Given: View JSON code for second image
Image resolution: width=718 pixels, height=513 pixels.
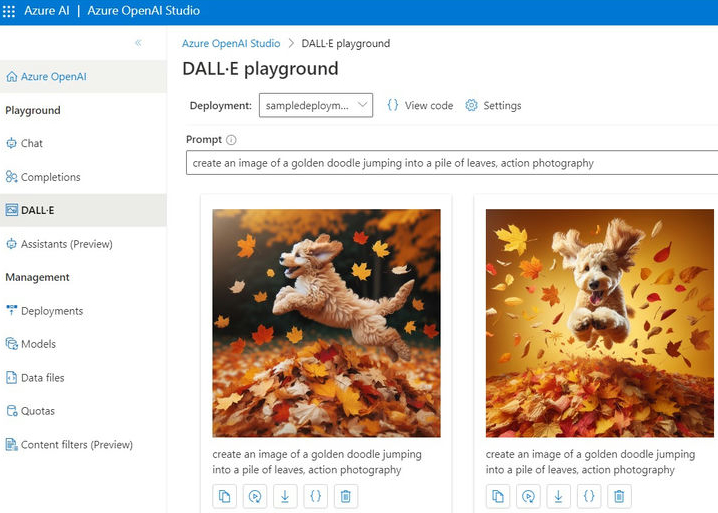Looking at the screenshot, I should 589,495.
